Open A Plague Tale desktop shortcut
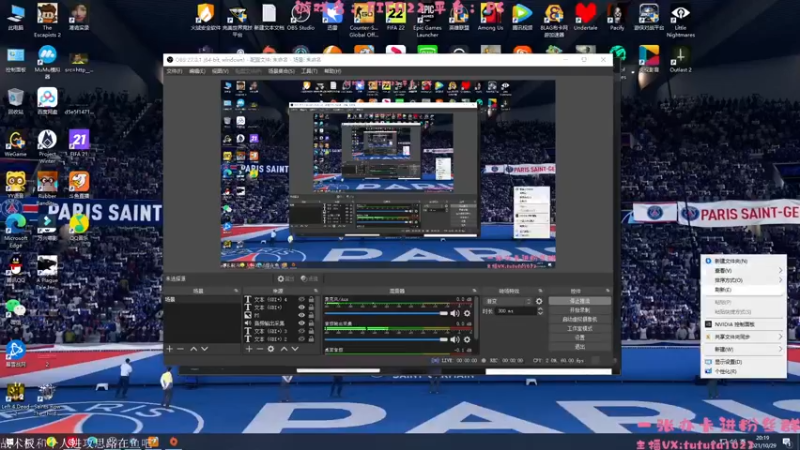The width and height of the screenshot is (800, 450). point(47,273)
